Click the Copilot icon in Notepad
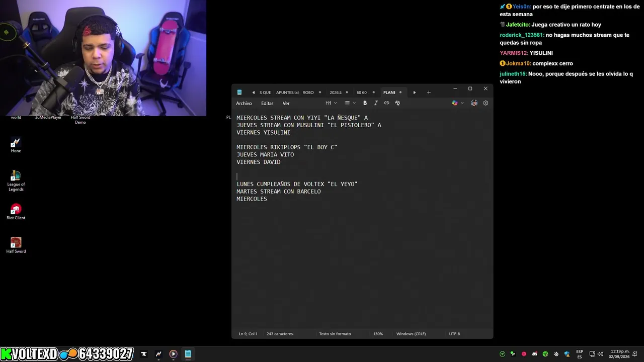Image resolution: width=644 pixels, height=362 pixels. [455, 103]
